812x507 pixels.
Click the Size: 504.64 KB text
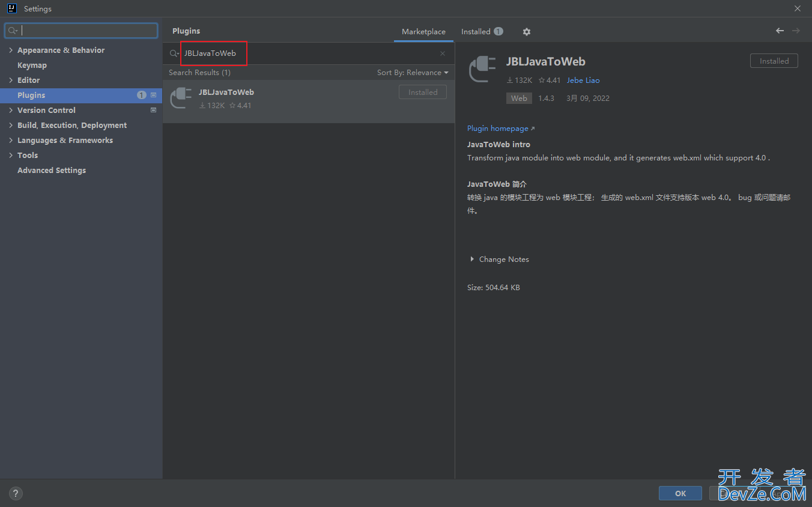click(x=494, y=288)
